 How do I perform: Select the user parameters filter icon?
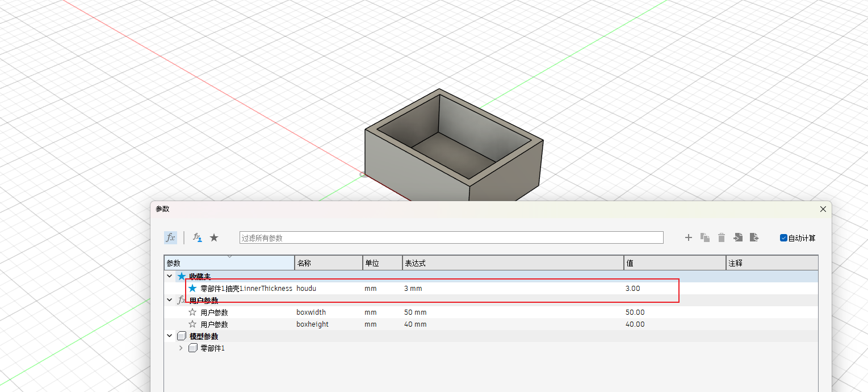(198, 237)
